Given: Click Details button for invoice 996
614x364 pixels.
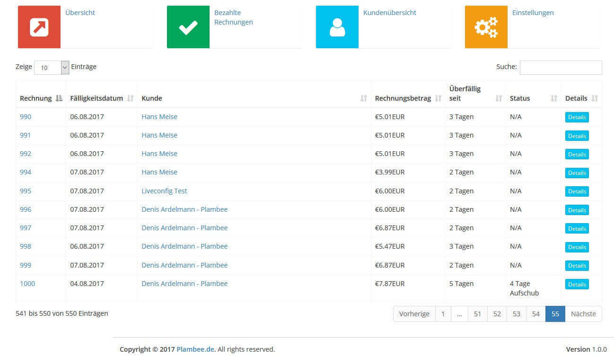Looking at the screenshot, I should (577, 210).
